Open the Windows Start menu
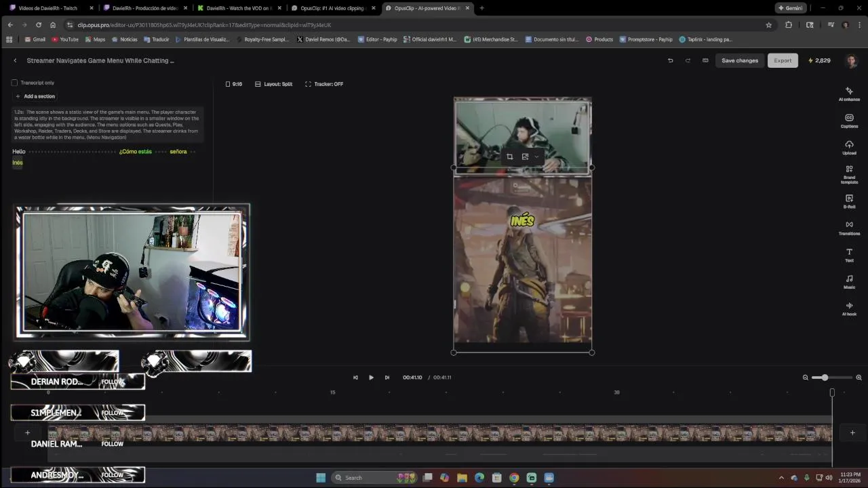Image resolution: width=868 pixels, height=488 pixels. point(321,478)
